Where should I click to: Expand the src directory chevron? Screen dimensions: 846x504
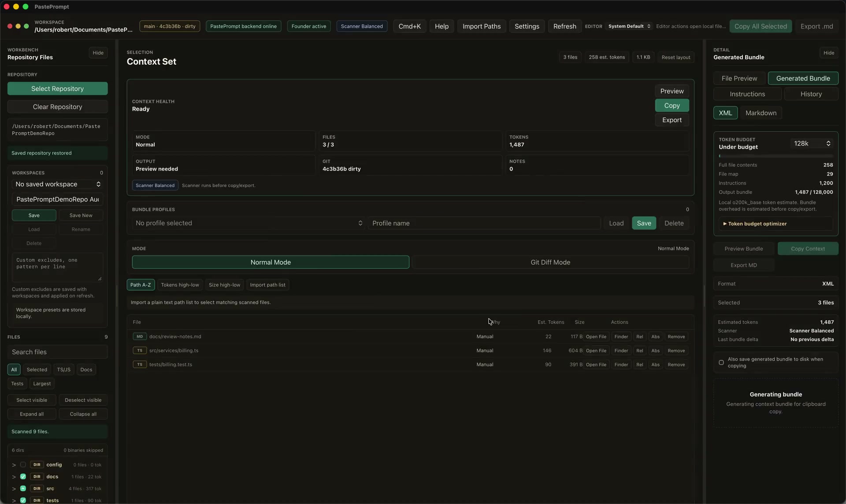click(14, 489)
